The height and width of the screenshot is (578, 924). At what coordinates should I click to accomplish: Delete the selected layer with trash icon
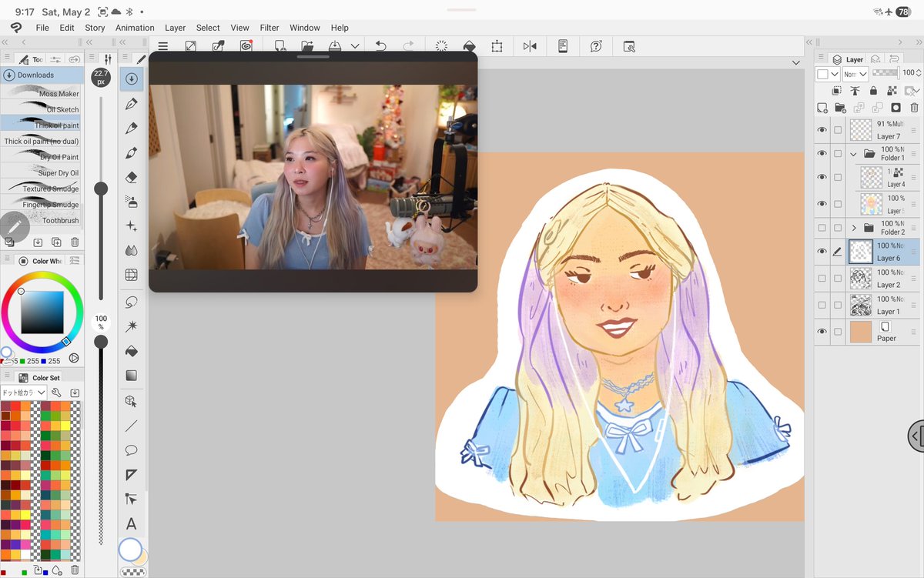point(914,108)
